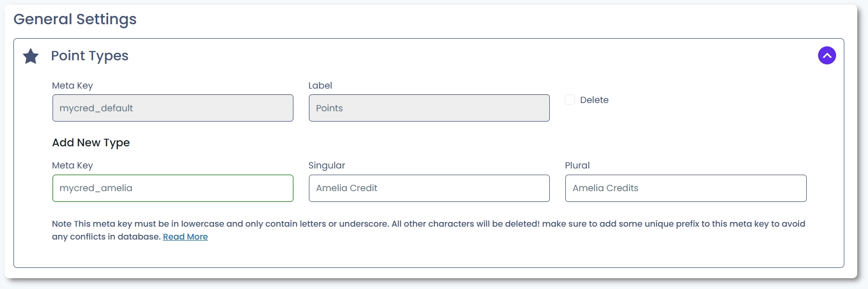Click the Label caption above Points field
This screenshot has width=868, height=289.
pyautogui.click(x=320, y=86)
